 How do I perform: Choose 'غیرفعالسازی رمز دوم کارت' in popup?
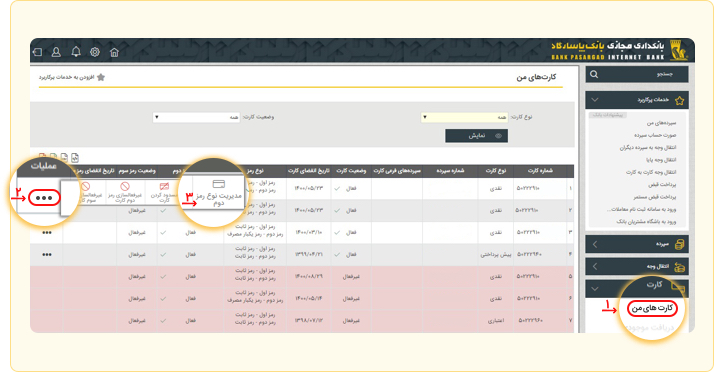[125, 193]
